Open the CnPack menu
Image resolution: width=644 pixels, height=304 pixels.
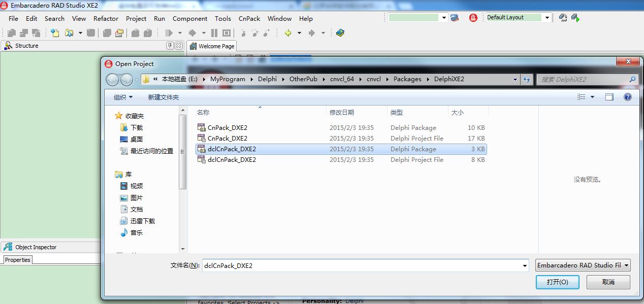[x=249, y=18]
